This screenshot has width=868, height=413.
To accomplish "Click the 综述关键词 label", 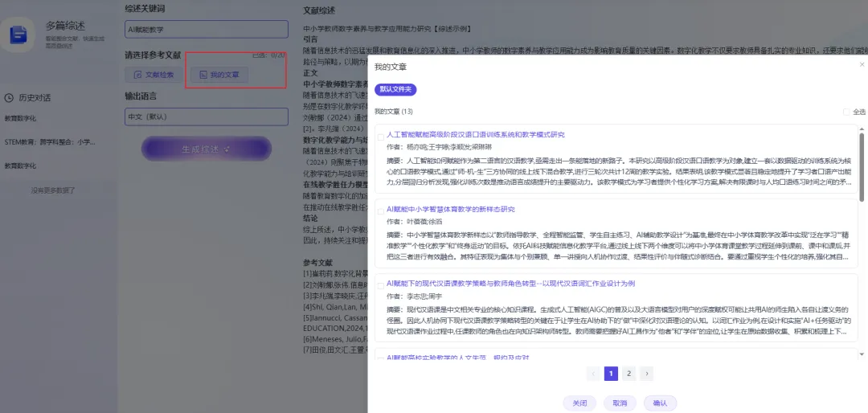I will (x=145, y=9).
